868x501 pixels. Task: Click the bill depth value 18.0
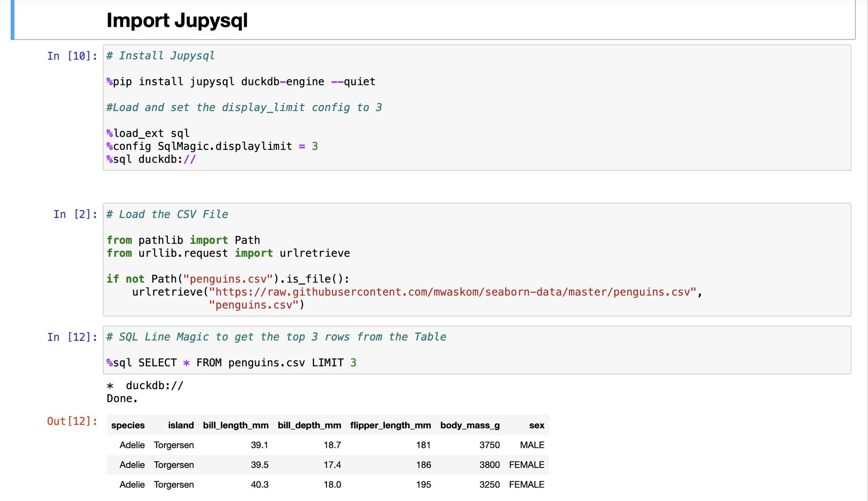tap(332, 484)
